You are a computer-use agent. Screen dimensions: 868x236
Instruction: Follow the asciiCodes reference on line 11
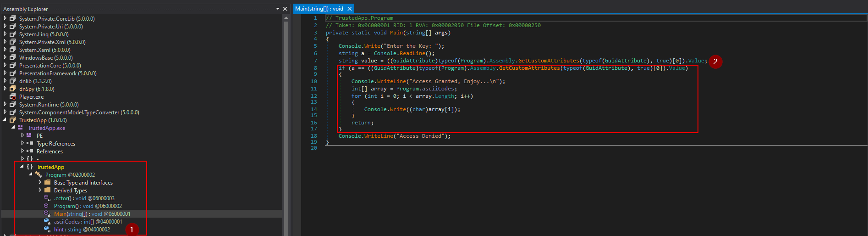click(438, 89)
